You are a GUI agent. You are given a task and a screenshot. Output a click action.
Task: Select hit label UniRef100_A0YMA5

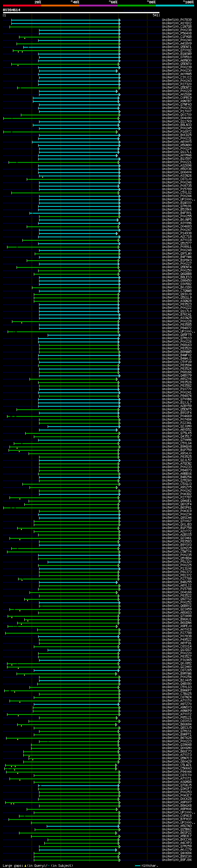coord(177,74)
